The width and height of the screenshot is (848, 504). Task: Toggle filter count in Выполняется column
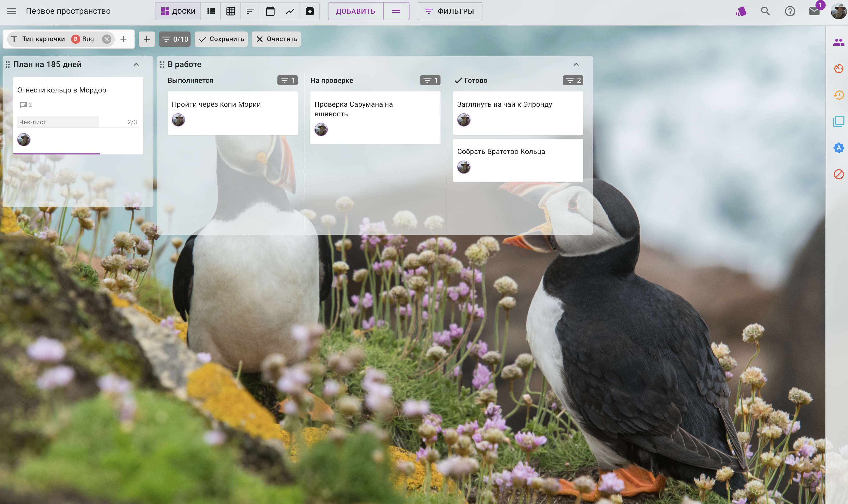tap(287, 81)
